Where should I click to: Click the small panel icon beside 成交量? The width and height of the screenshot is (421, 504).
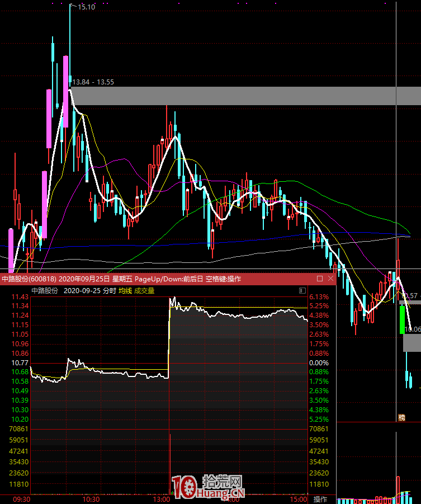pyautogui.click(x=302, y=291)
